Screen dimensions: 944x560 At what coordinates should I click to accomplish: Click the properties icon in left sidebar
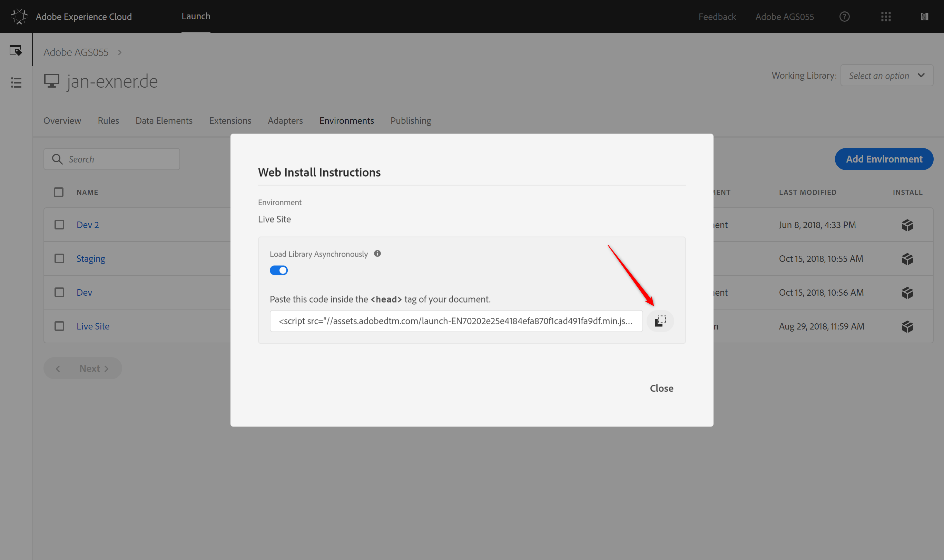pos(16,50)
